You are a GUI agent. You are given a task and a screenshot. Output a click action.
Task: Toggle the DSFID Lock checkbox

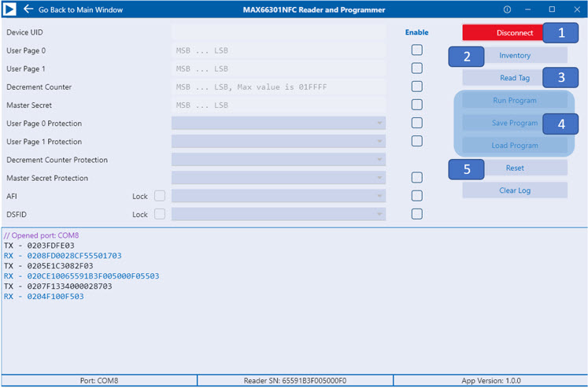pos(160,214)
